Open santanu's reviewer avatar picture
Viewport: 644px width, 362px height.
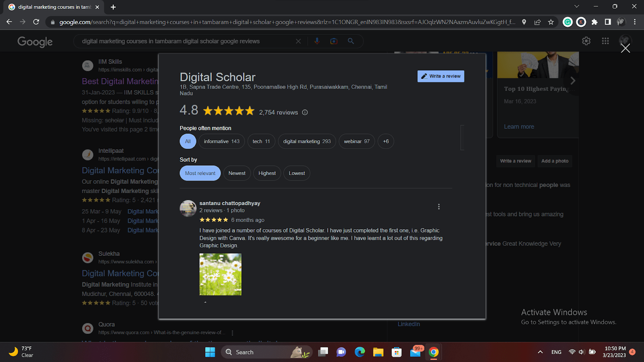(188, 208)
